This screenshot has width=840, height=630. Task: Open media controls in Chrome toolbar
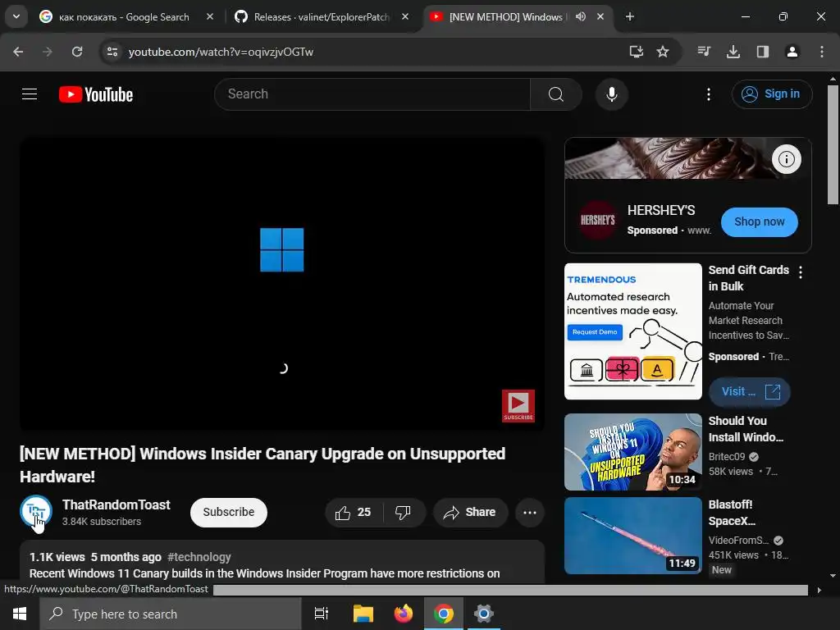pos(704,52)
